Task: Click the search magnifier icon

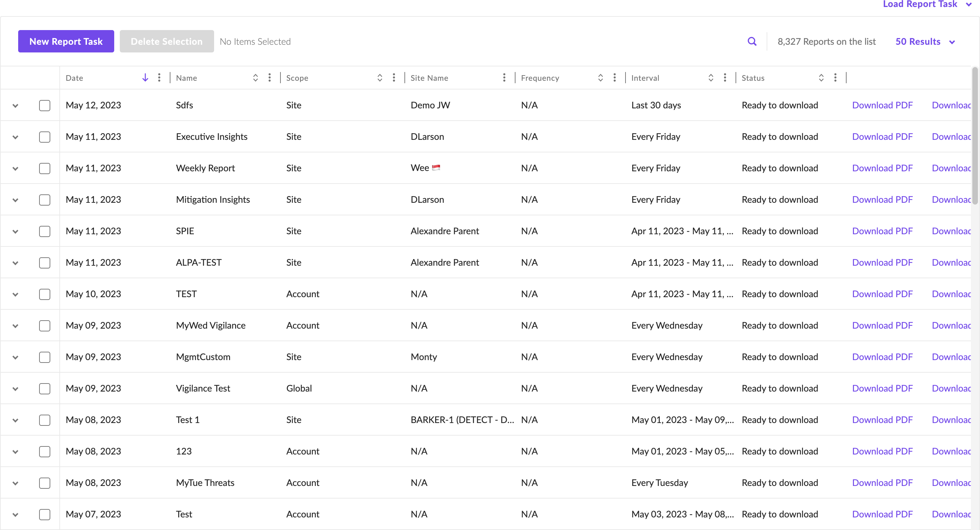Action: [x=752, y=42]
